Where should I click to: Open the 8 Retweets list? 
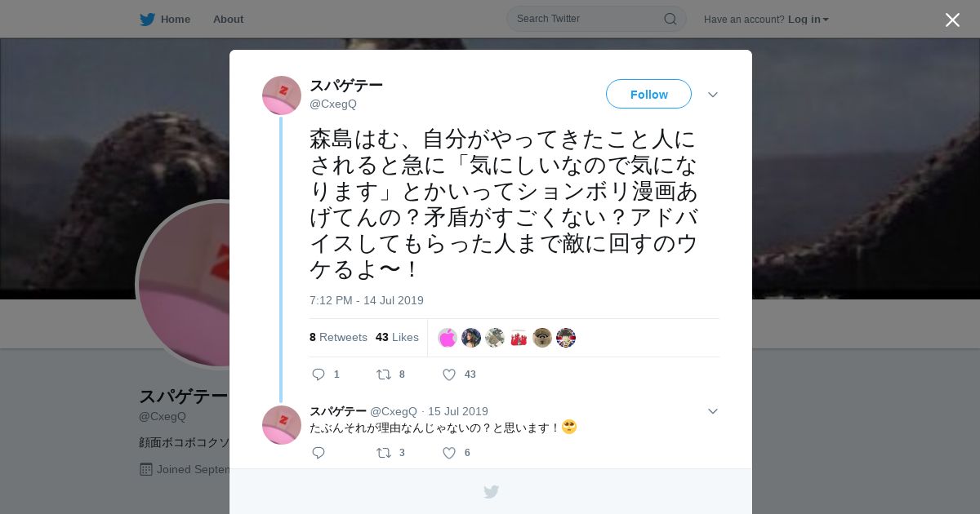point(338,337)
